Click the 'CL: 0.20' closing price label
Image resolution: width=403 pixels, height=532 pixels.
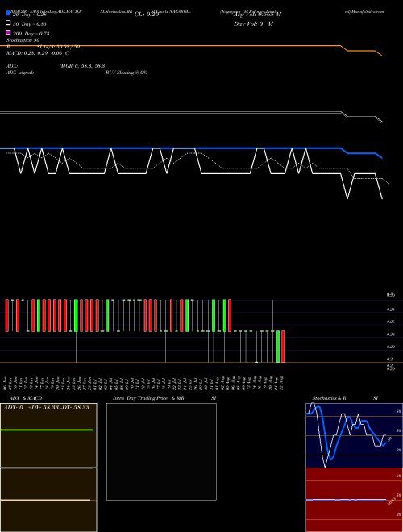click(x=147, y=15)
